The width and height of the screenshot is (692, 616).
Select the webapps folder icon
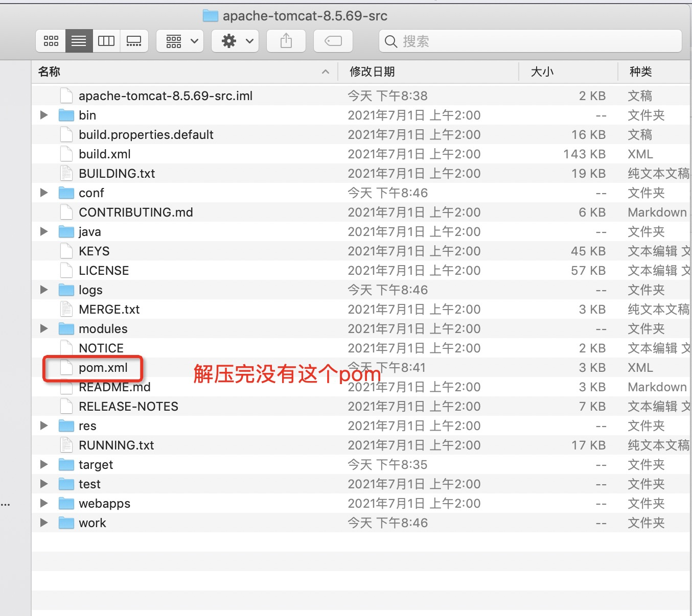click(66, 503)
